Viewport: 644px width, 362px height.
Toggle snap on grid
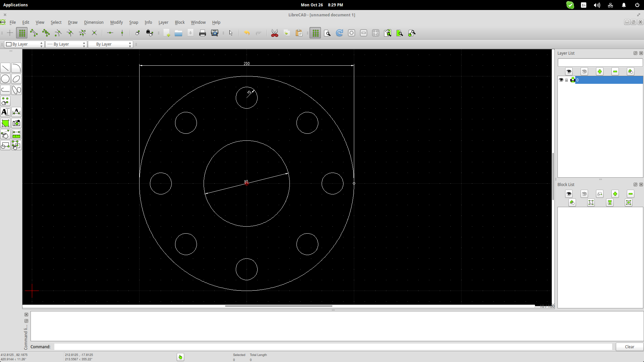(22, 33)
